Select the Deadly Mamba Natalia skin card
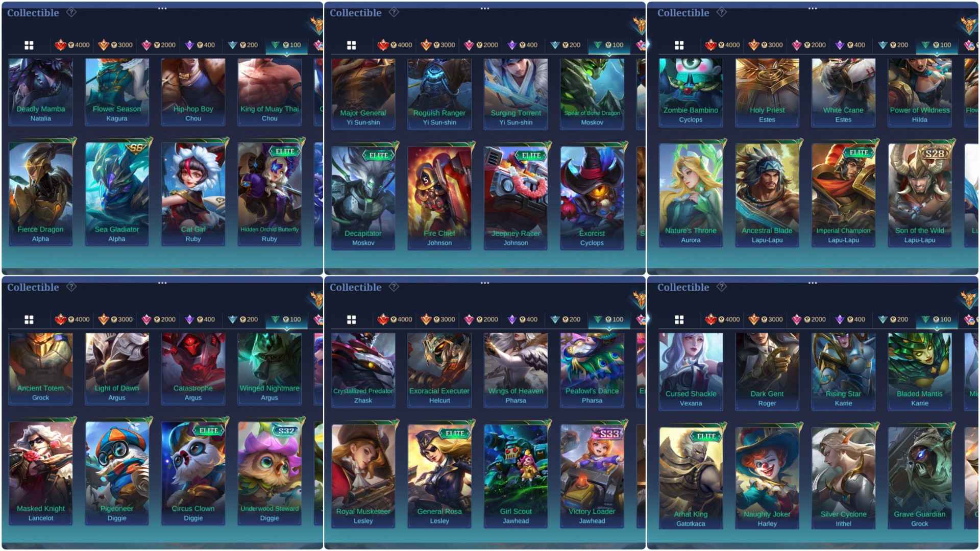Viewport: 980px width, 551px height. [40, 92]
